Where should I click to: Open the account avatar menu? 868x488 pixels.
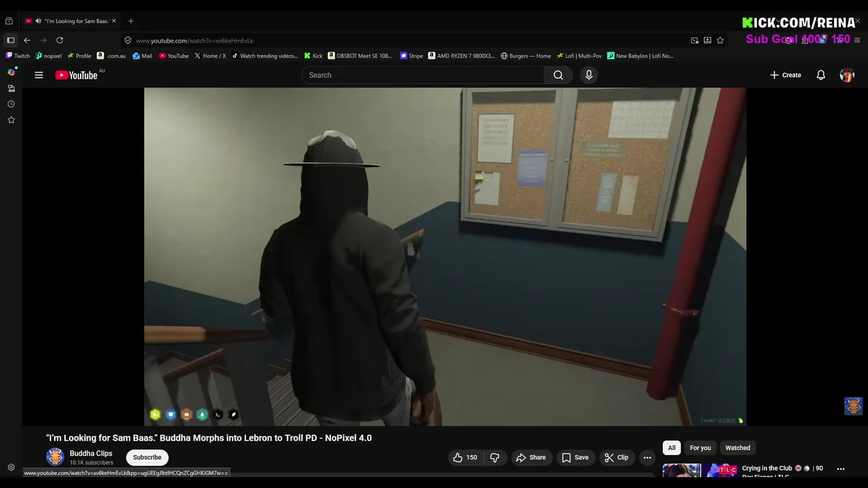point(847,75)
